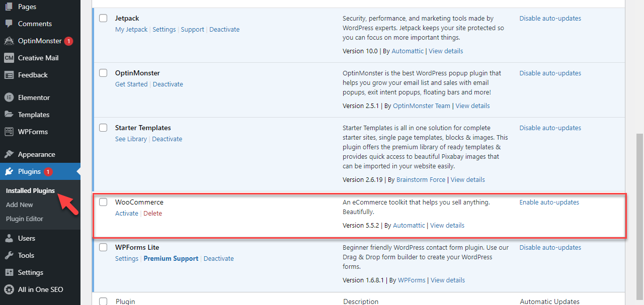Image resolution: width=644 pixels, height=305 pixels.
Task: Click the Appearance paintbrush icon
Action: (9, 154)
